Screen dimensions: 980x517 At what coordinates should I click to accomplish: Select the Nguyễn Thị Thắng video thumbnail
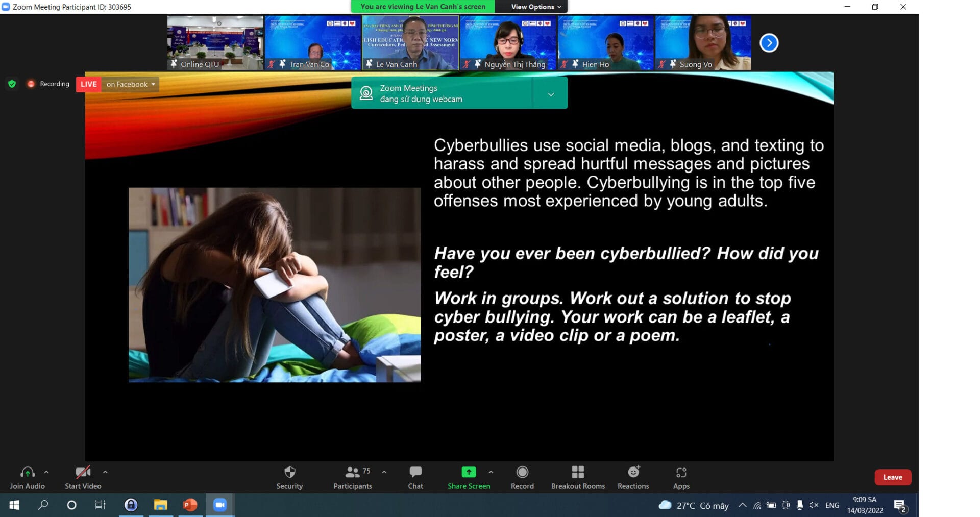508,42
